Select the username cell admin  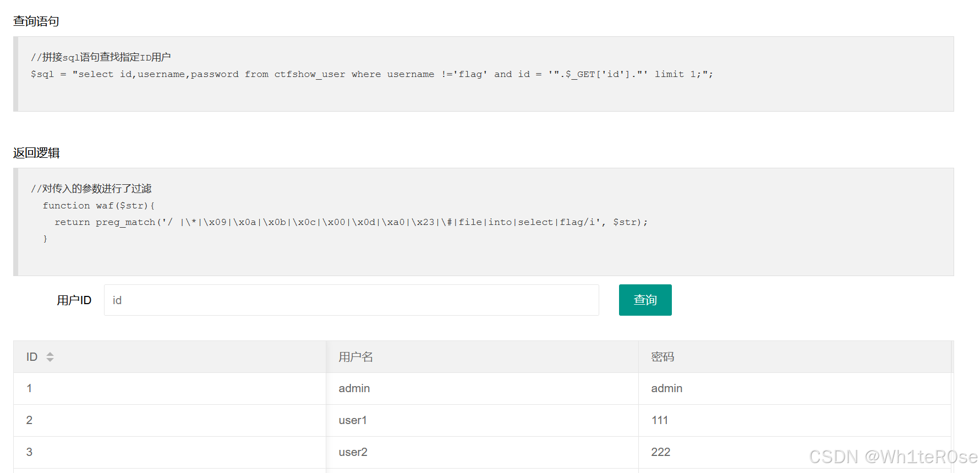482,388
